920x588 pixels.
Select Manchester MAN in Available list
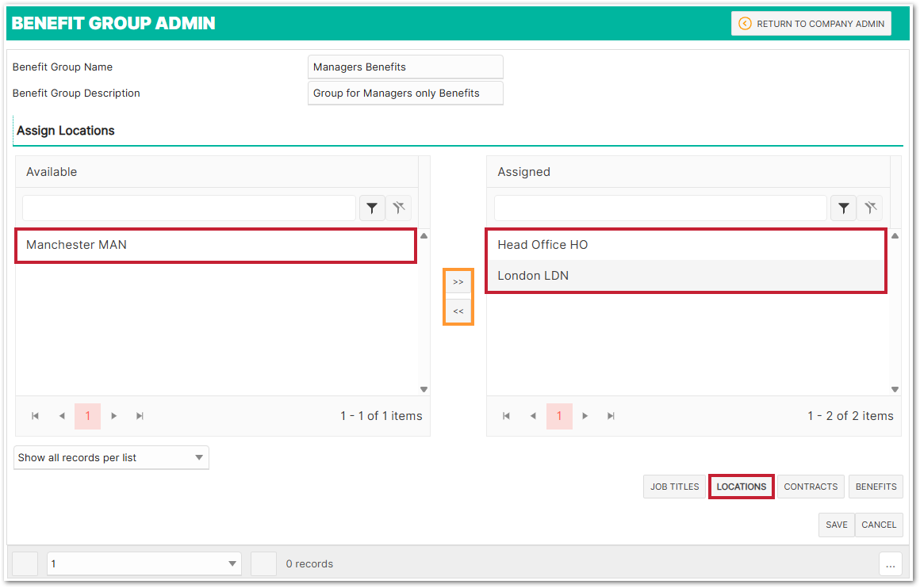[x=216, y=245]
